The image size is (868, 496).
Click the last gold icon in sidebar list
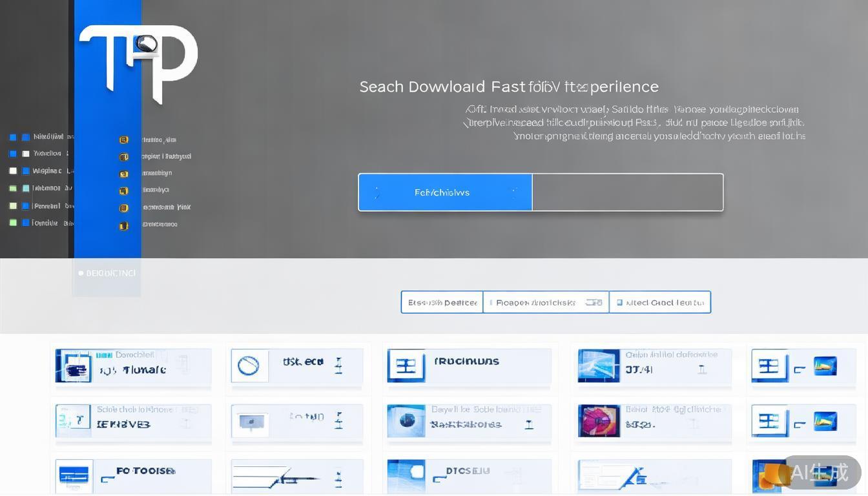tap(124, 225)
